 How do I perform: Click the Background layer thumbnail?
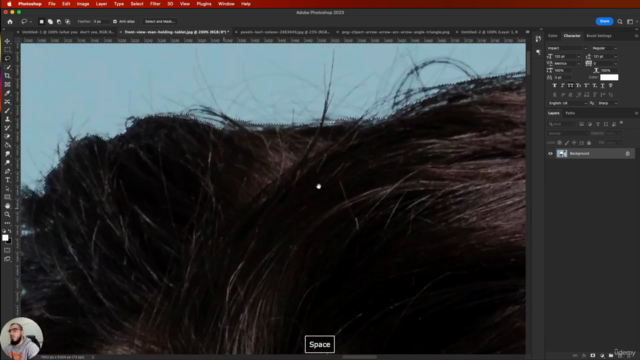[x=562, y=153]
